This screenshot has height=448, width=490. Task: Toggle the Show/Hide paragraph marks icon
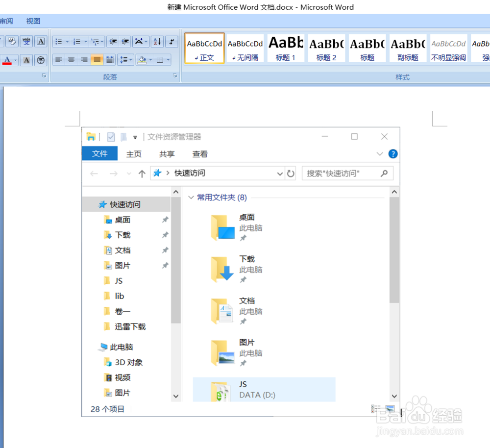[x=171, y=42]
